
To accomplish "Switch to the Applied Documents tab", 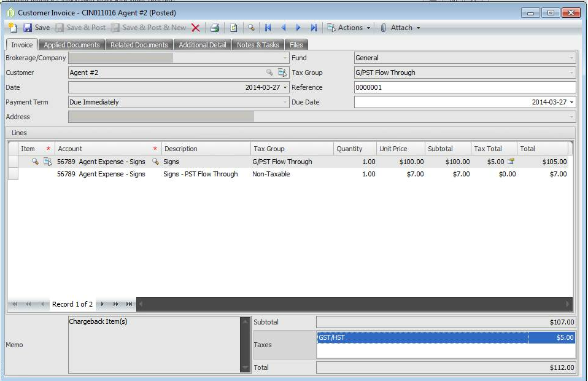I will click(x=72, y=45).
